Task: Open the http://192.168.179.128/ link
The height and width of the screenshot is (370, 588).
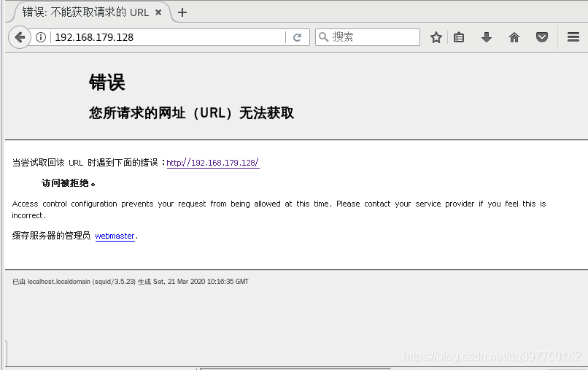Action: pos(212,163)
